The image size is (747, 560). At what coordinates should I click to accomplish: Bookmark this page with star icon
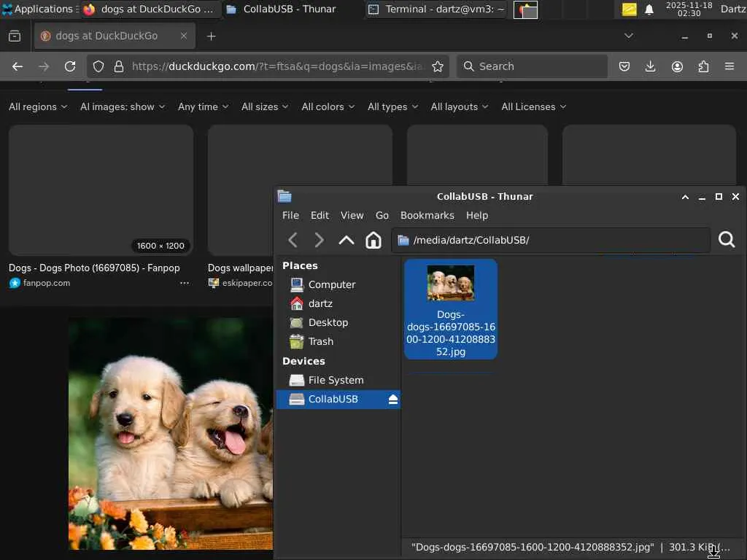[438, 66]
